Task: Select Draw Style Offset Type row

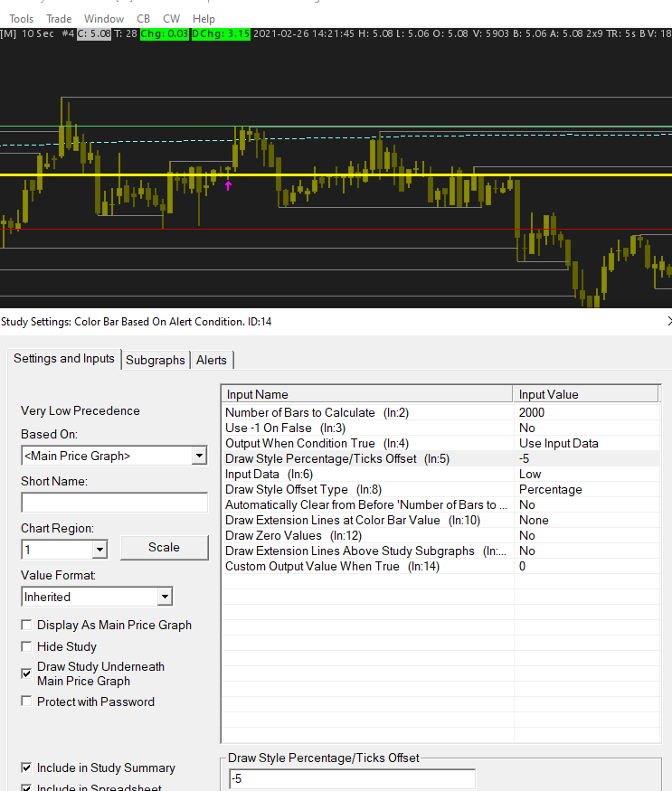Action: tap(440, 489)
